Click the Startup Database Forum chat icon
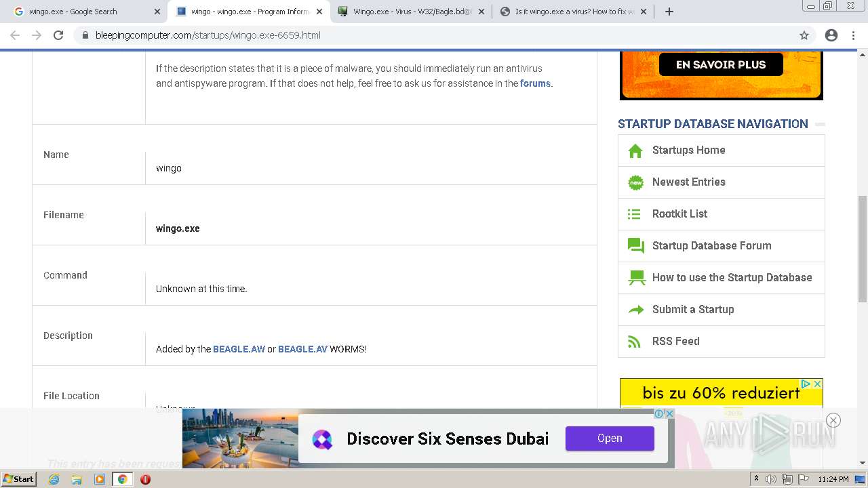 pos(636,246)
